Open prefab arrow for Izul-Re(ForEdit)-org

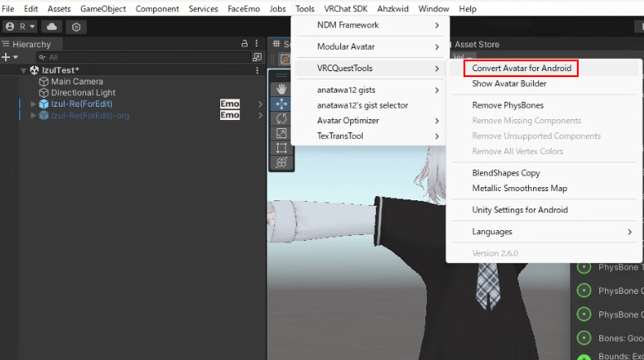260,116
